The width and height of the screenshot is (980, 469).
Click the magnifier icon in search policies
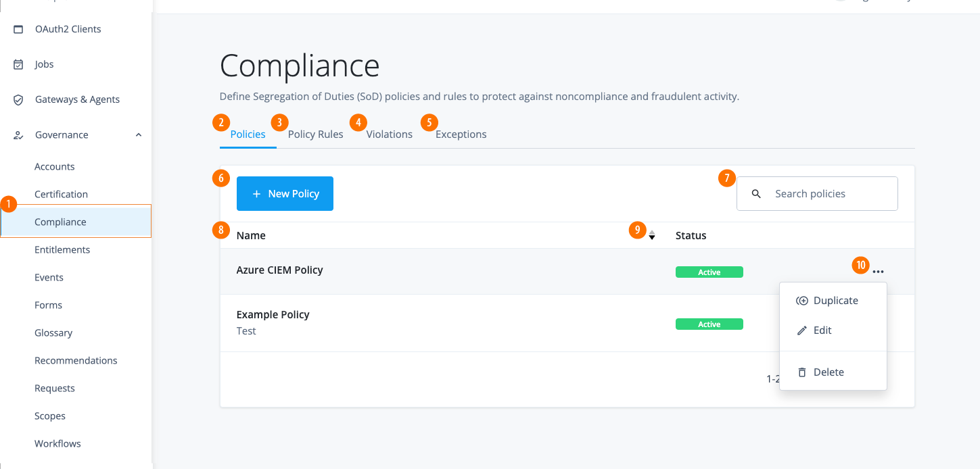[x=756, y=193]
